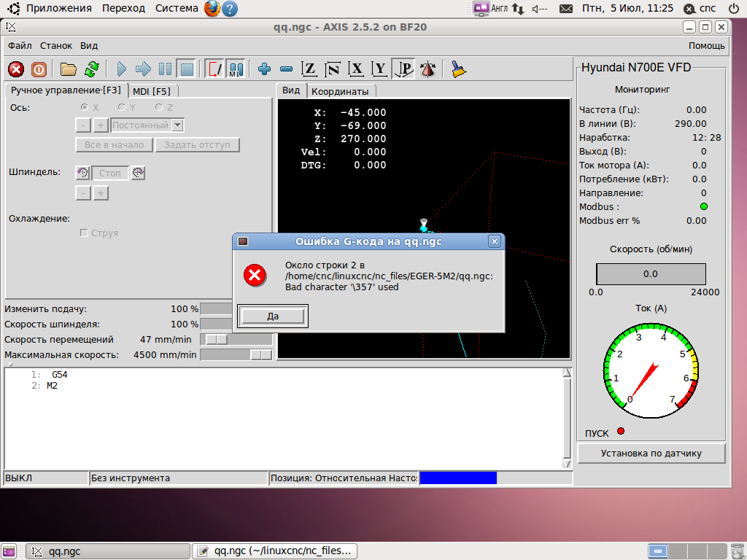
Task: Close the G-code error dialog
Action: click(495, 241)
